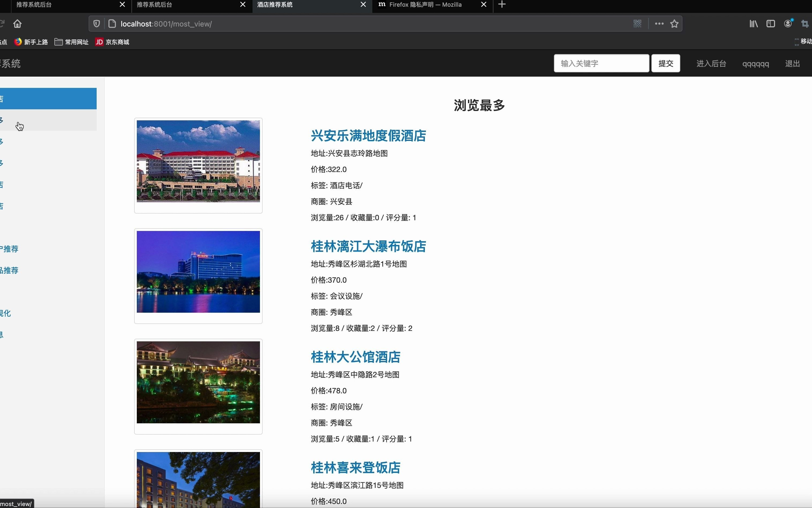This screenshot has width=812, height=508.
Task: Click text 地址:秀峰区滨江路15号地图
Action: tap(357, 485)
